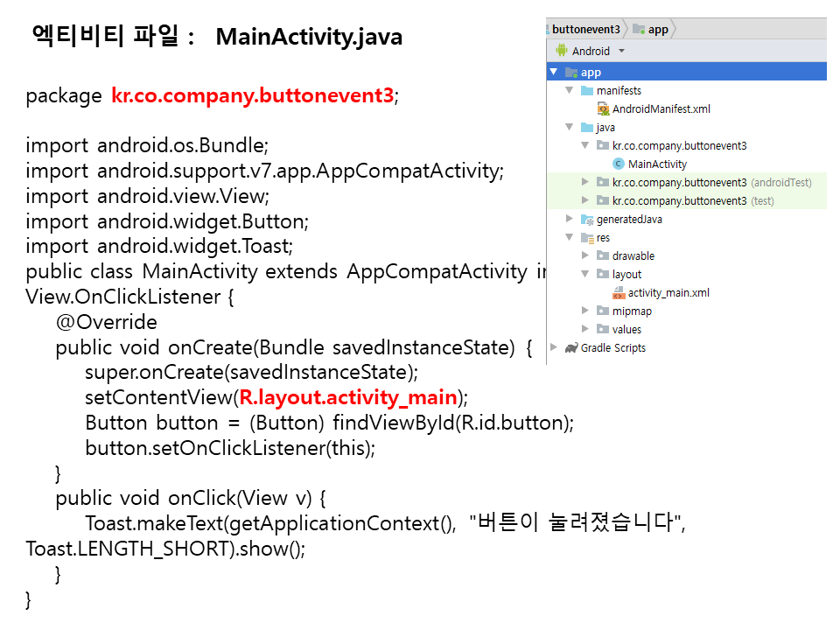
Task: Expand the mipmap folder arrow
Action: coord(585,311)
